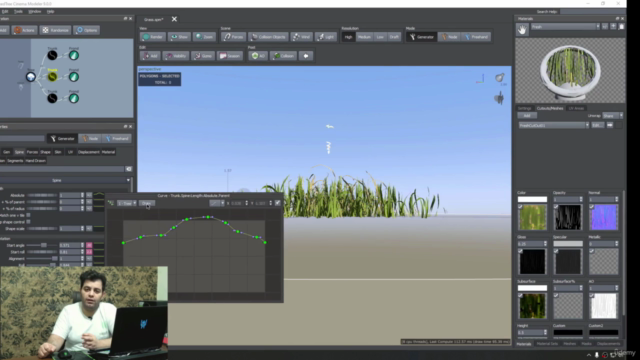Screen dimensions: 640x360
Task: Click the Randomize dice button
Action: pyautogui.click(x=55, y=30)
